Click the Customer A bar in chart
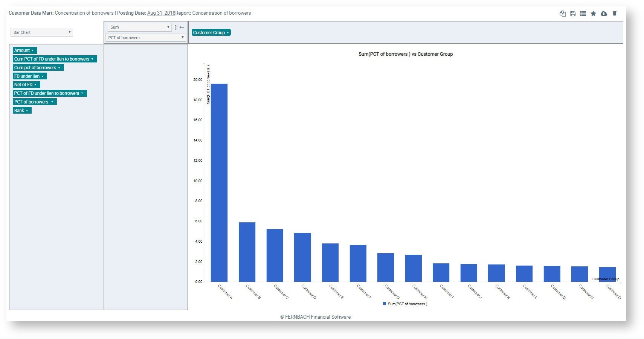Viewport: 644px width, 339px height. 219,182
